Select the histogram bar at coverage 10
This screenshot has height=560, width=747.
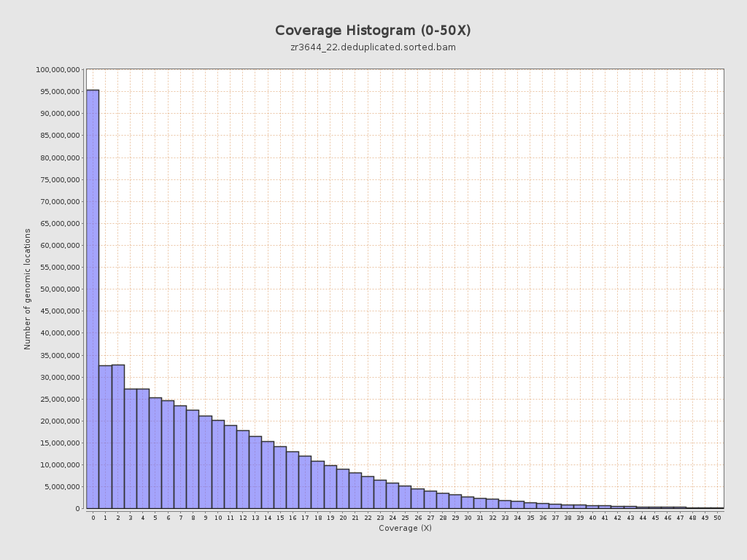(218, 464)
